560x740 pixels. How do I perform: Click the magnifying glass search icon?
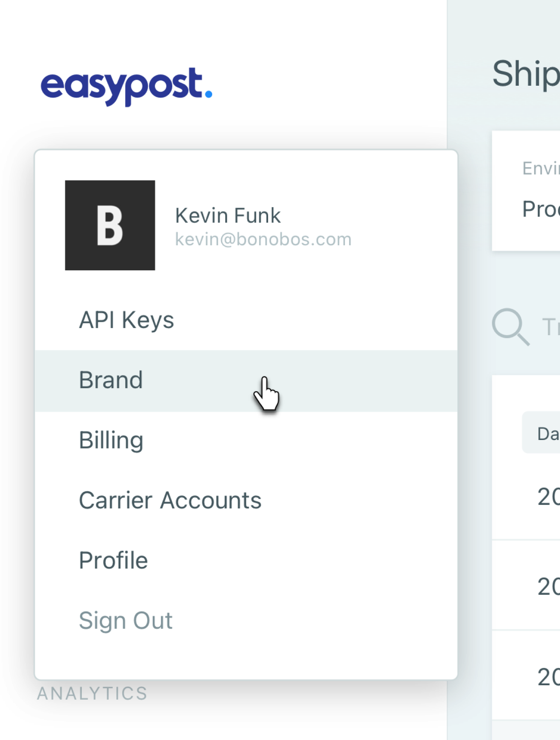510,327
